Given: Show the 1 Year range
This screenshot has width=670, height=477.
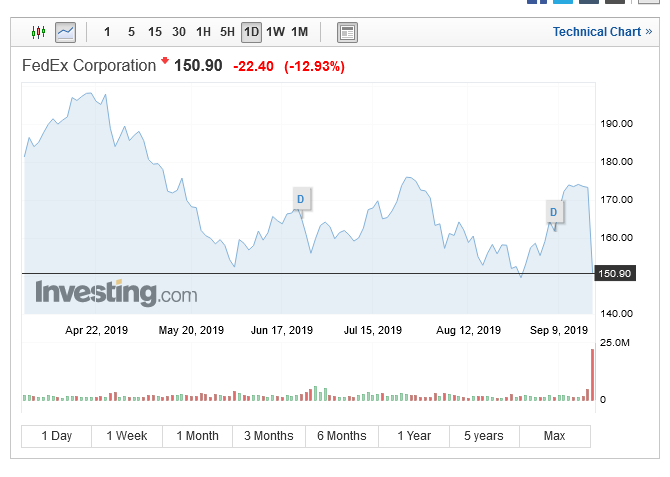Looking at the screenshot, I should pos(414,436).
